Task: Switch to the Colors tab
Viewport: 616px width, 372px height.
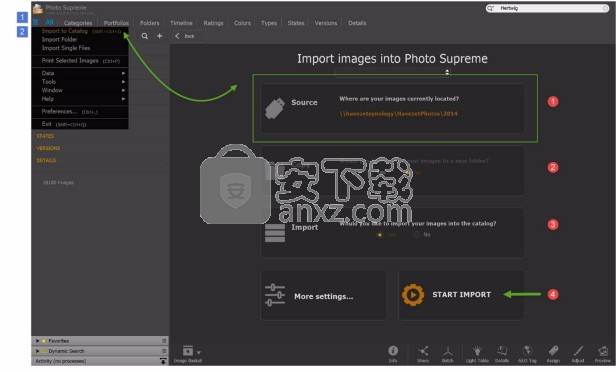Action: click(242, 23)
